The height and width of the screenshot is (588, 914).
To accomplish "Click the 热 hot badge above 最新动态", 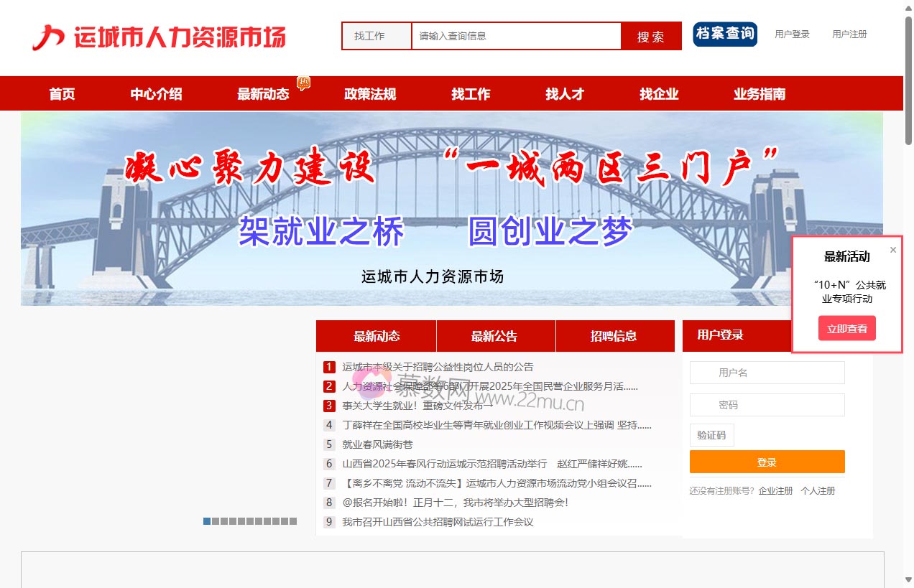I will click(303, 83).
